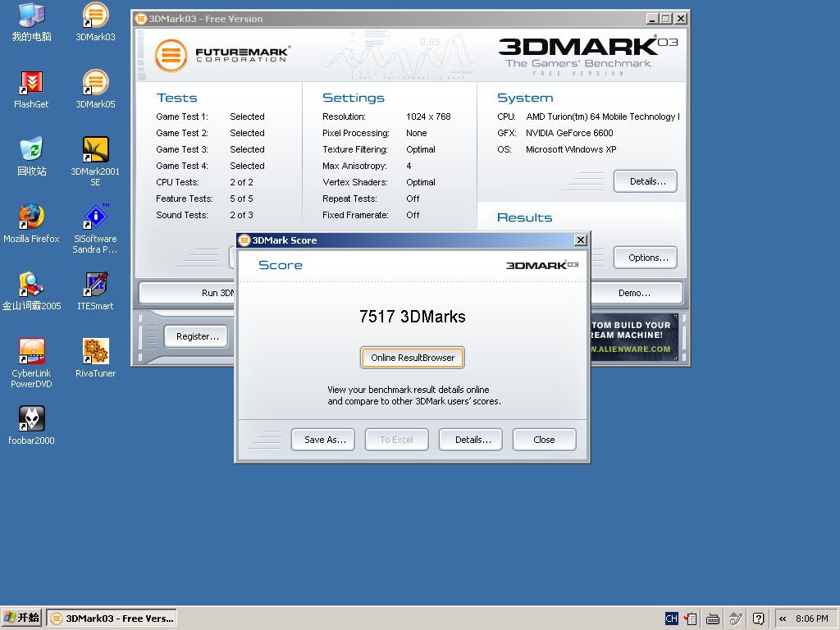The width and height of the screenshot is (840, 630).
Task: Click the Game Test 1 Selected status
Action: (x=247, y=116)
